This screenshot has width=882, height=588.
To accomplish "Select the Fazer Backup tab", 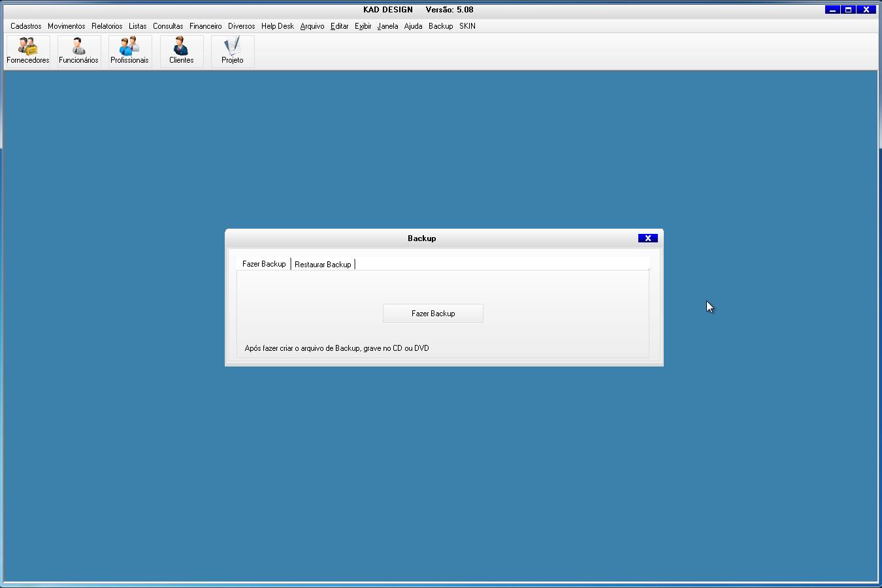I will coord(264,264).
